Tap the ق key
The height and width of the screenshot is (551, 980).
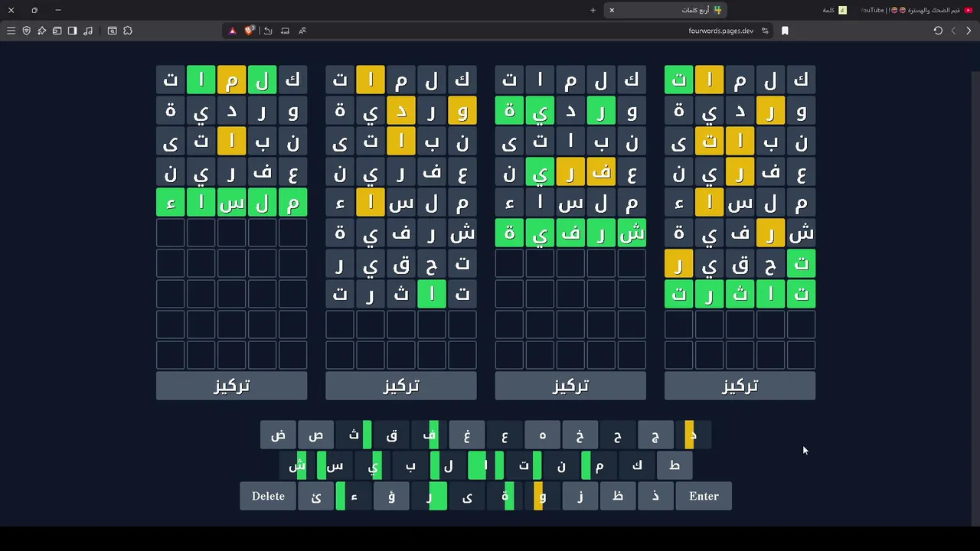coord(391,435)
